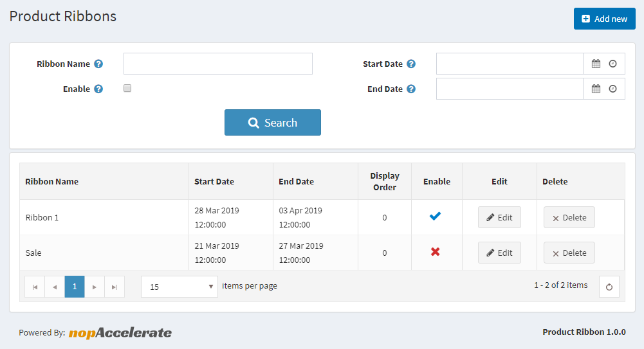Edit the Ribbon 1 entry
644x349 pixels.
pyautogui.click(x=499, y=217)
